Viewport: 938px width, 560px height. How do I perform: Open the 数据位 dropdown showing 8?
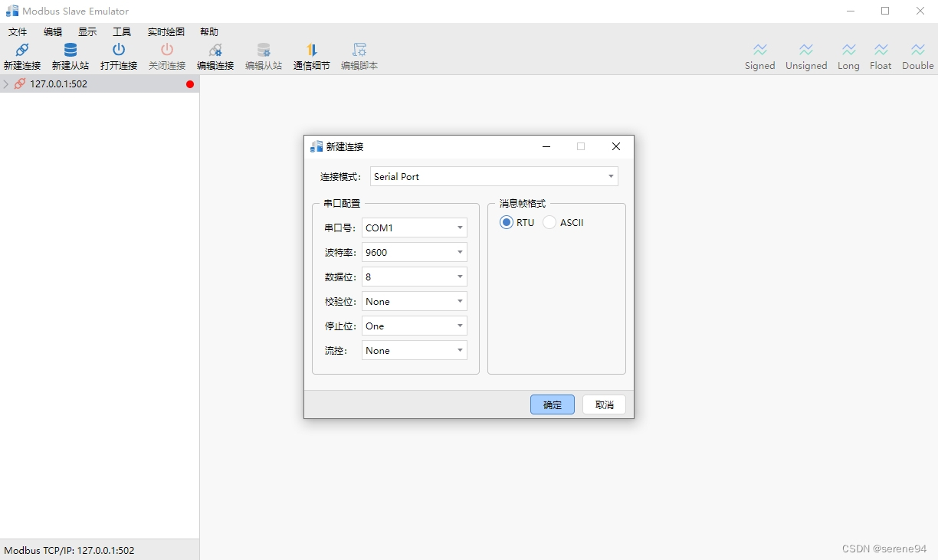415,277
